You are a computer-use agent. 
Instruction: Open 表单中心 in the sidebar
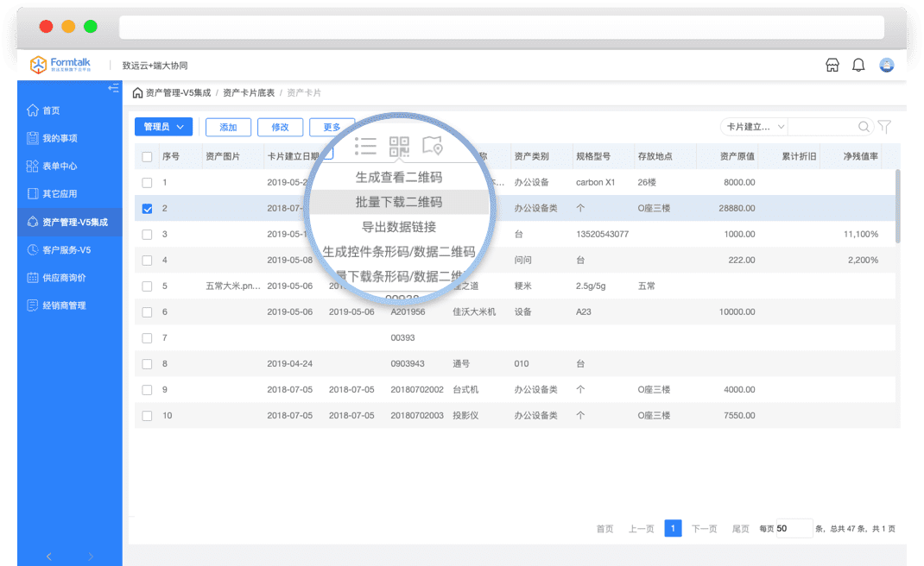pos(60,166)
